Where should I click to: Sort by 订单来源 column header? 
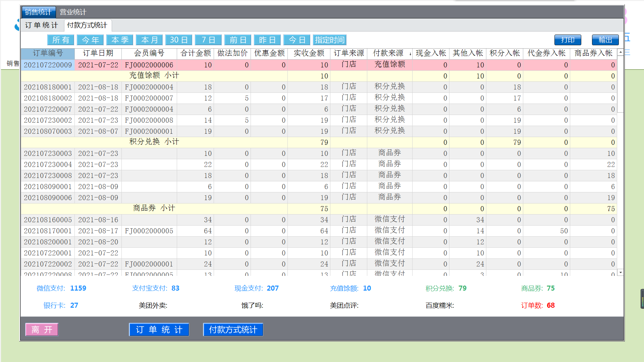349,53
